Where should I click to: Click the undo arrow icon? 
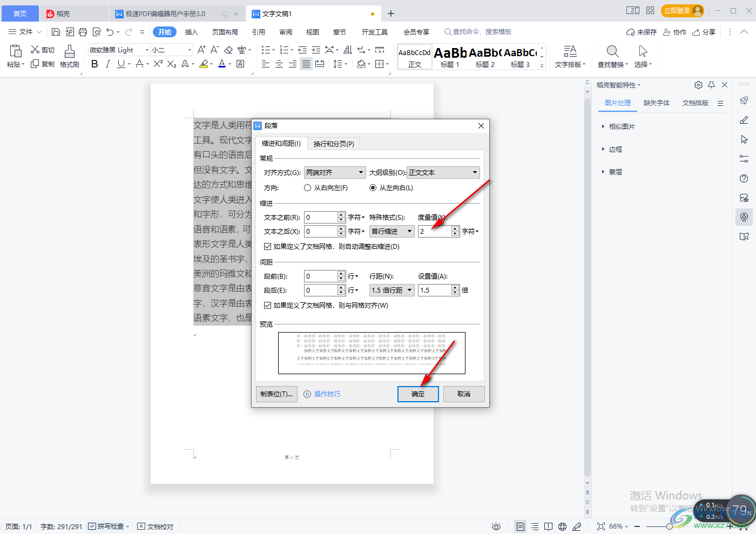coord(110,32)
